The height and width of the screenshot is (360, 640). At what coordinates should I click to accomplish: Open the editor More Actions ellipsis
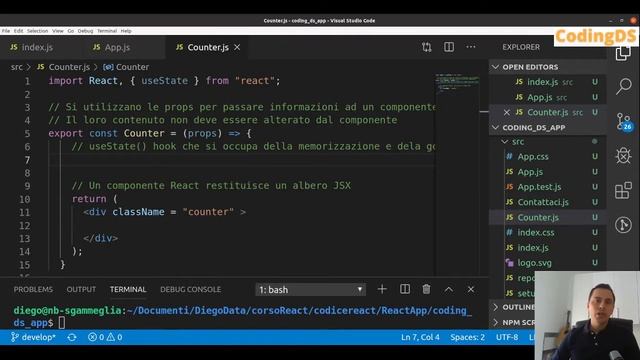[x=471, y=47]
